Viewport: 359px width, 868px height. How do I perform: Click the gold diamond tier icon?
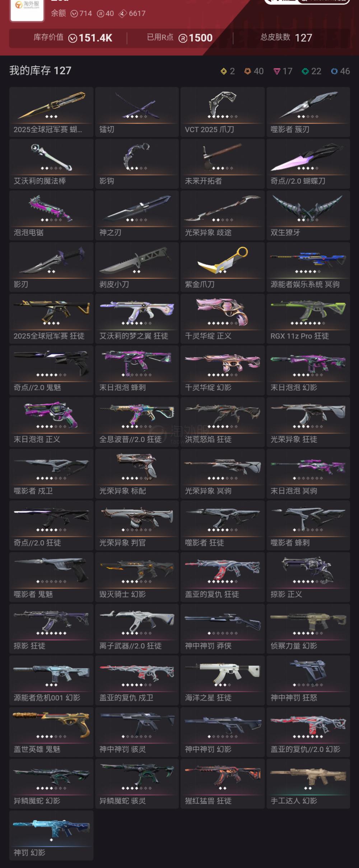point(224,71)
